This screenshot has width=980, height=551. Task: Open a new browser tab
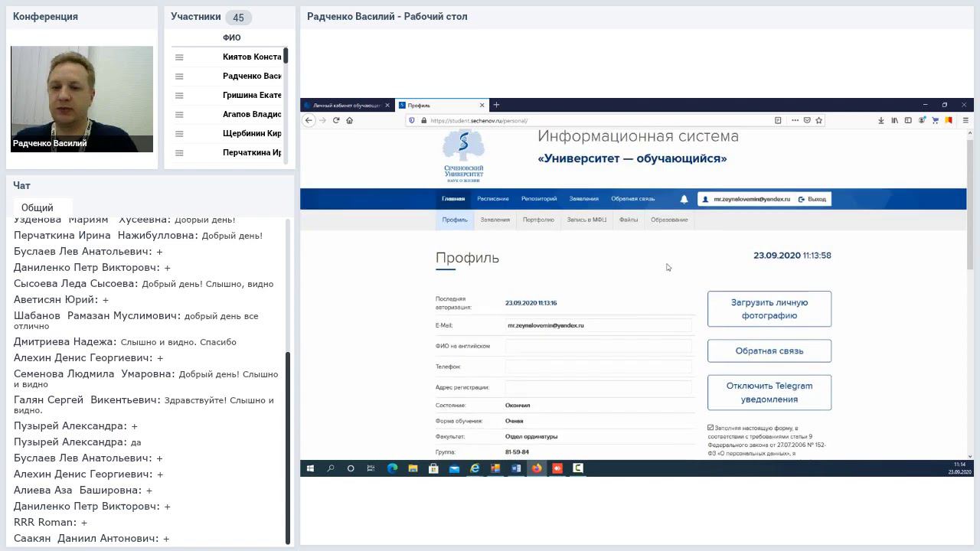(x=496, y=105)
